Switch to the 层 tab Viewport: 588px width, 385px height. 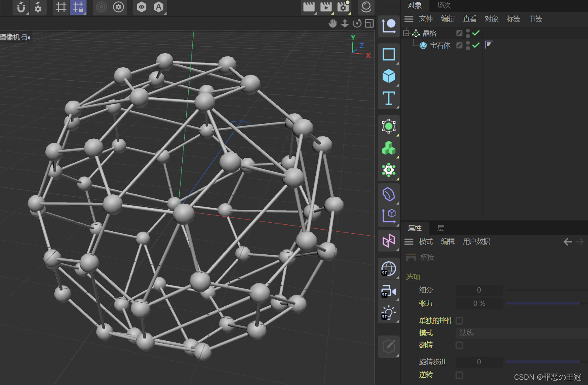coord(441,228)
